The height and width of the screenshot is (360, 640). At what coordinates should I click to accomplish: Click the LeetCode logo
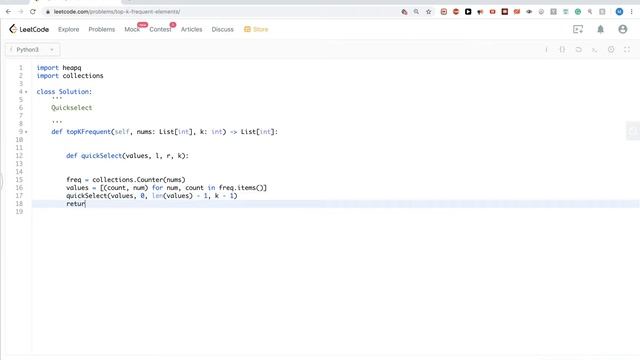pos(29,29)
